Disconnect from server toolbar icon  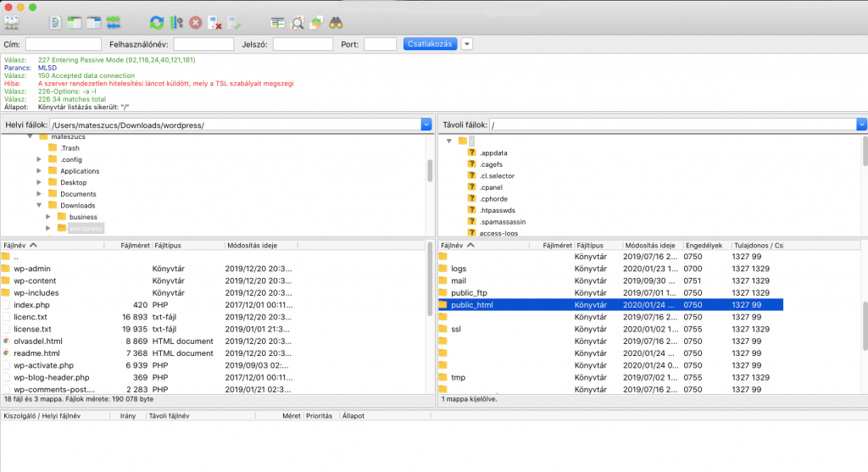point(214,23)
